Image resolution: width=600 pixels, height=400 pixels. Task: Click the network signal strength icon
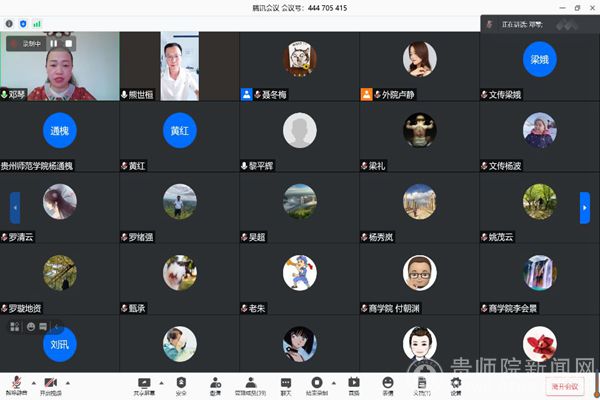point(37,22)
